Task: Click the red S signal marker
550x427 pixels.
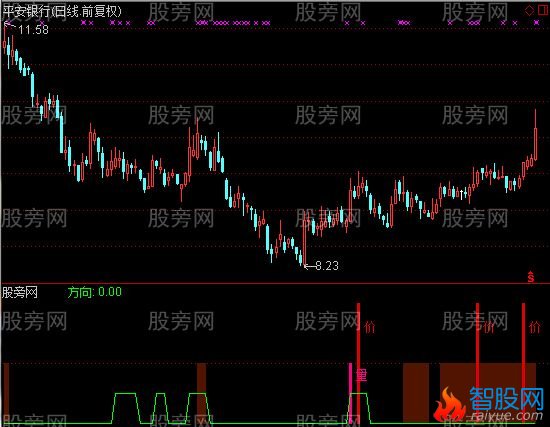Action: [531, 277]
